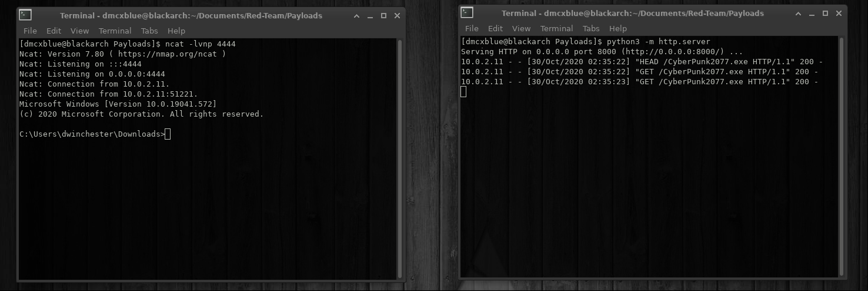Click the right terminal's title bar icon

coord(467,13)
